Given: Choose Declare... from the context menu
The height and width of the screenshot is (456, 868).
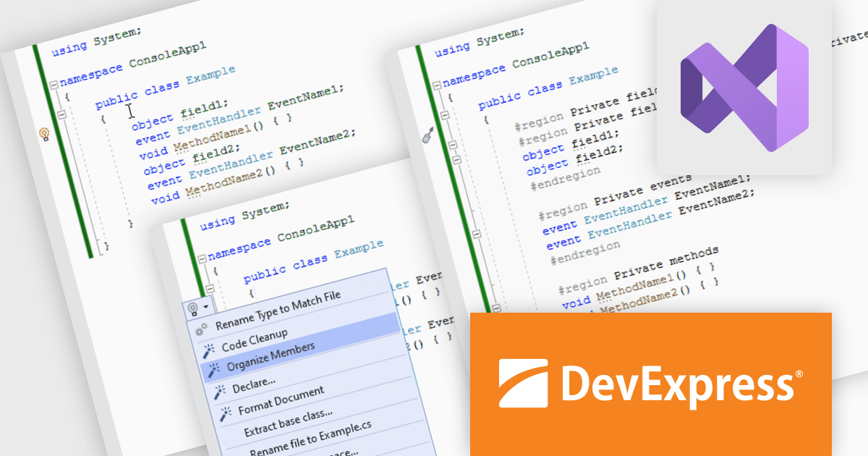Looking at the screenshot, I should click(x=254, y=384).
